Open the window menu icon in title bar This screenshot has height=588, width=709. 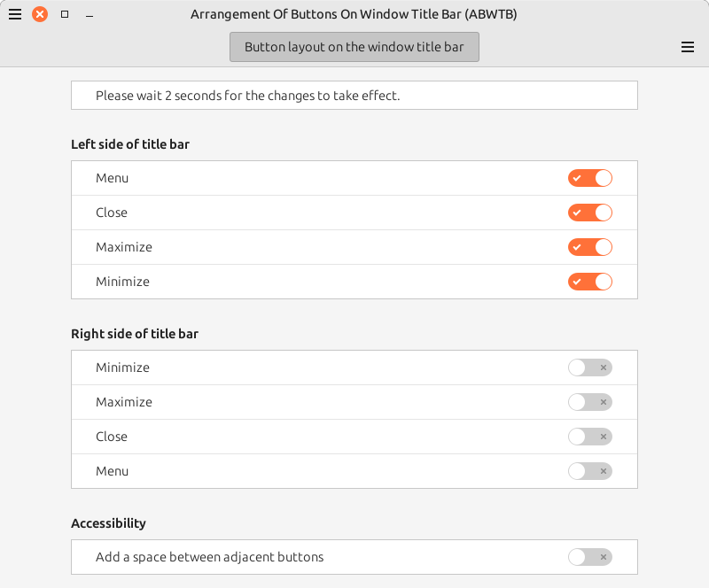click(15, 14)
